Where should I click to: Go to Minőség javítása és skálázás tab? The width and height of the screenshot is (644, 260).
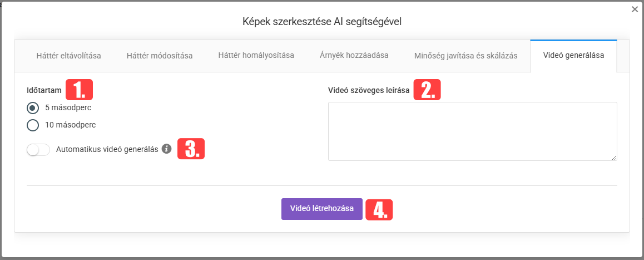click(465, 56)
